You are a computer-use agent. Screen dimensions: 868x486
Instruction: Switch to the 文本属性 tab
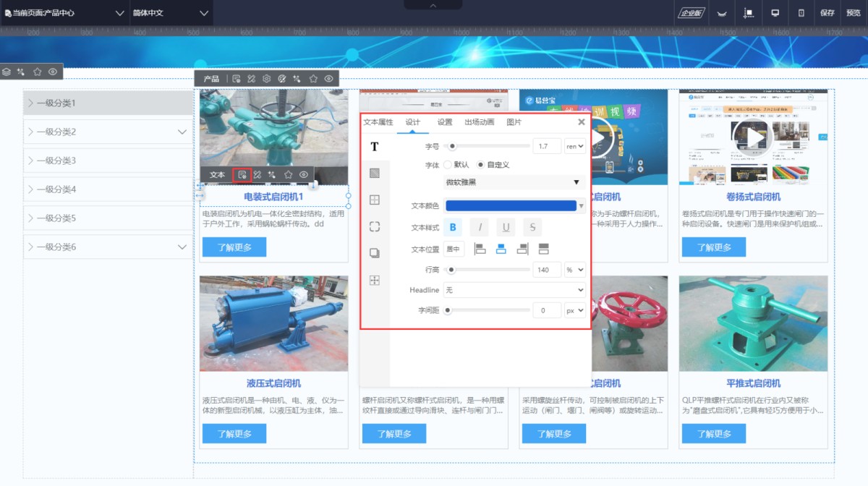(378, 122)
